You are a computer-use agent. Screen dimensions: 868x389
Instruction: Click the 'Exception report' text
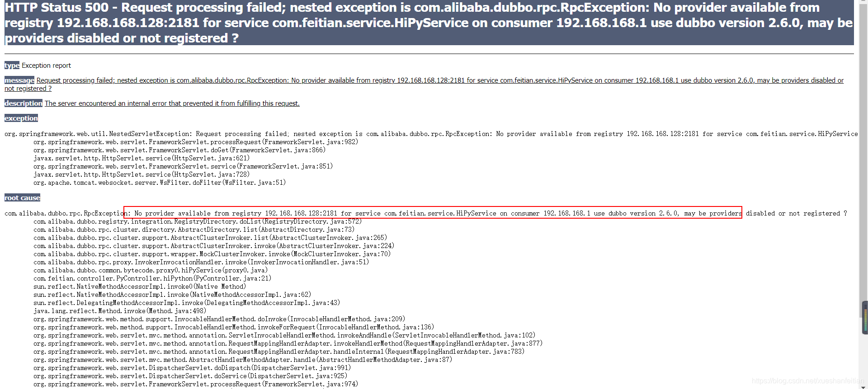(46, 66)
